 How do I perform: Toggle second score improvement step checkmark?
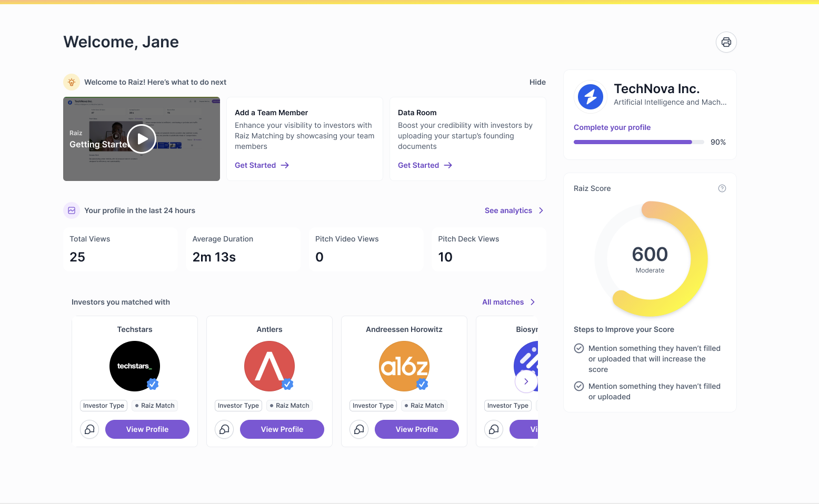[x=579, y=386]
